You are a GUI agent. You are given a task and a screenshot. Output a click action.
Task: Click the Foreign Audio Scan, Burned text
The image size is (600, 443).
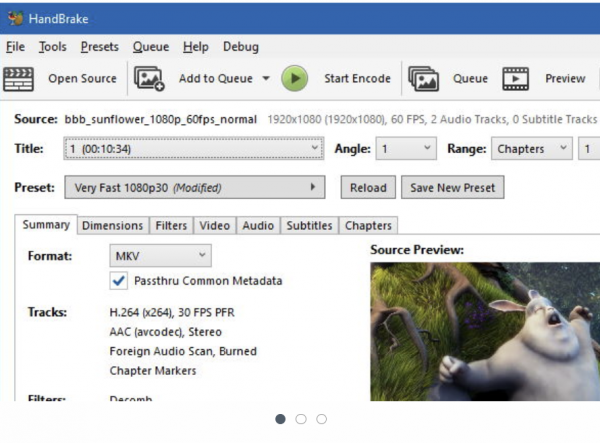[x=183, y=351]
